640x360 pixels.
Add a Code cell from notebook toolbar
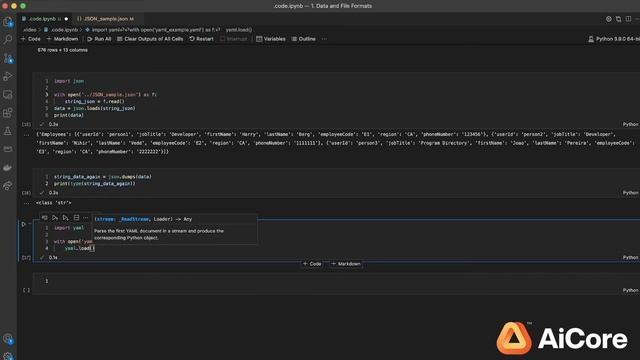point(31,39)
